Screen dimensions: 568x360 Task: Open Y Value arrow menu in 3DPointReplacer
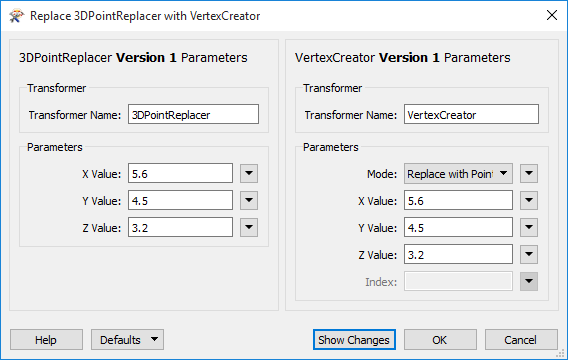tap(249, 200)
